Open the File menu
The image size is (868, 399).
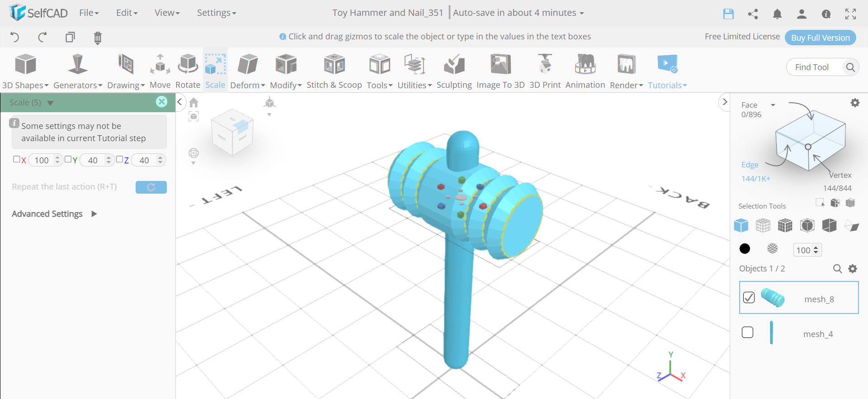coord(89,13)
